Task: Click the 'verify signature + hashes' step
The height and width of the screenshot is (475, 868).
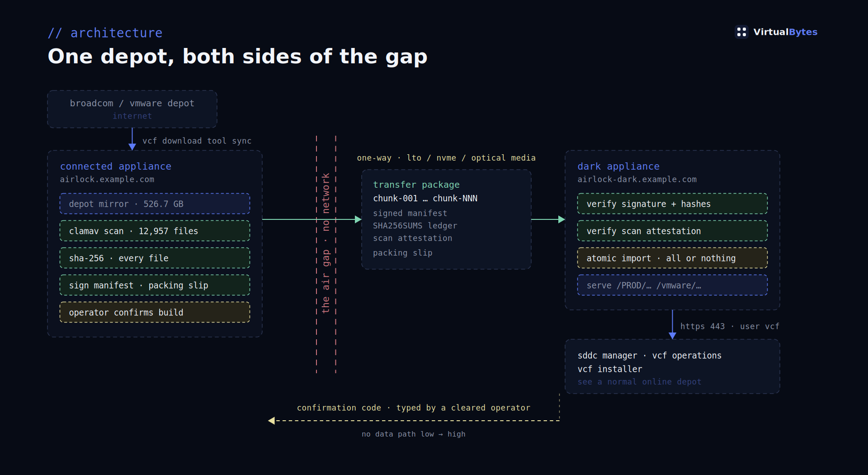Action: [672, 204]
